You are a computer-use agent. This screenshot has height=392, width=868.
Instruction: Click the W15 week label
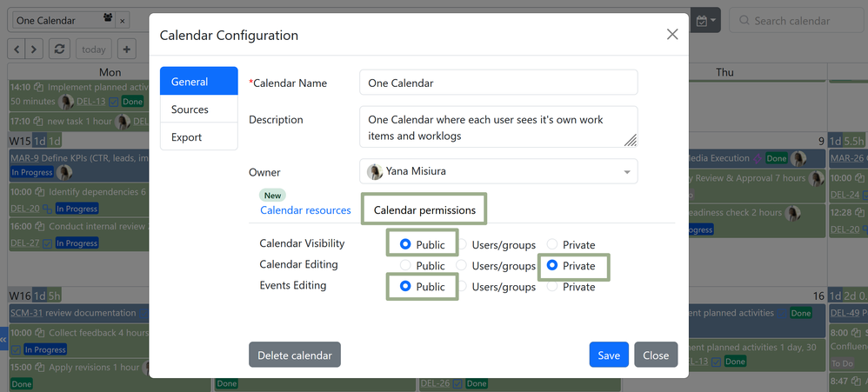pyautogui.click(x=20, y=141)
